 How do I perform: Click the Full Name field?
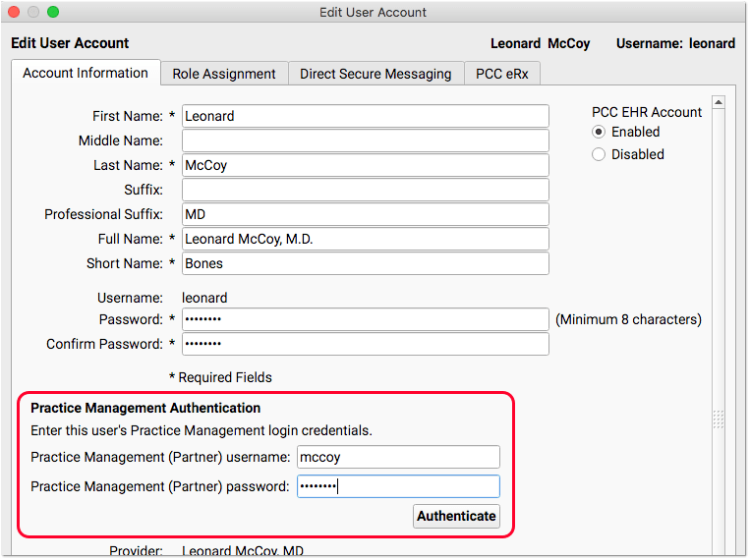click(x=365, y=239)
